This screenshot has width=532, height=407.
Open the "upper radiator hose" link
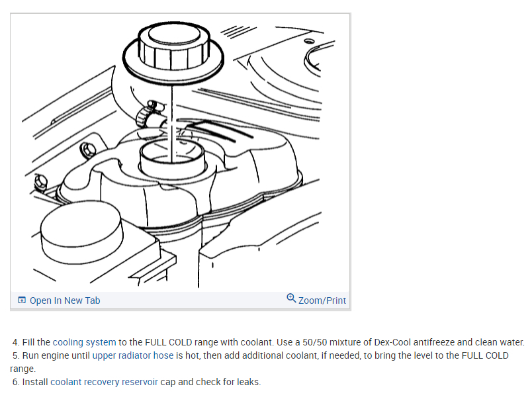click(132, 355)
